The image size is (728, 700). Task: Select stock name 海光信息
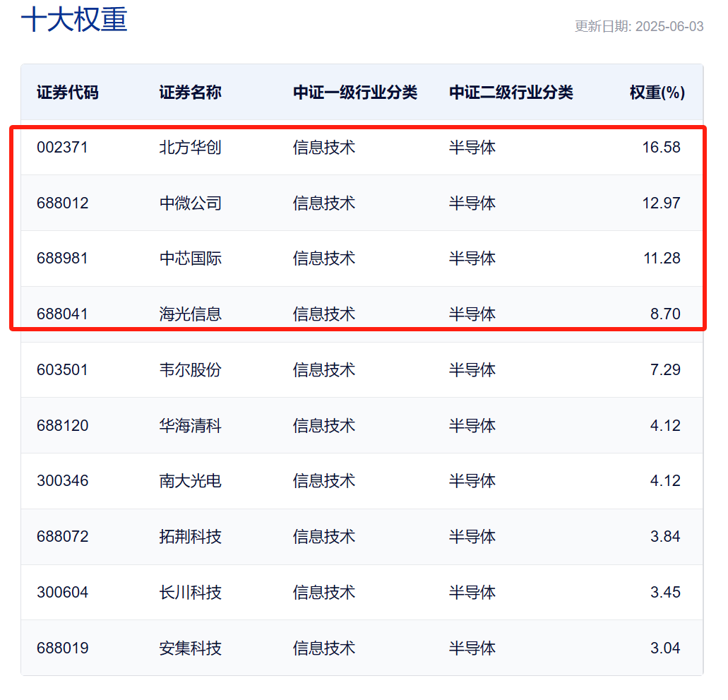[x=191, y=314]
